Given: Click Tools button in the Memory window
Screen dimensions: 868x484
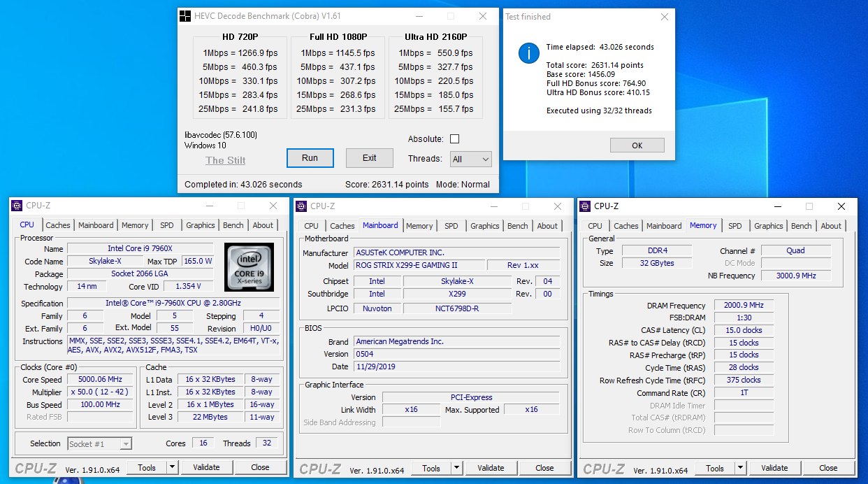Looking at the screenshot, I should pos(715,468).
